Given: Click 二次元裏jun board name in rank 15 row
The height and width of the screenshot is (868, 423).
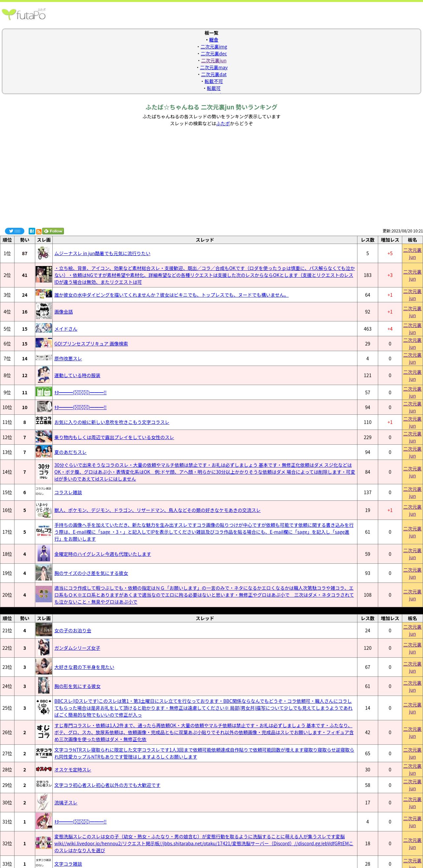Looking at the screenshot, I should [x=412, y=492].
